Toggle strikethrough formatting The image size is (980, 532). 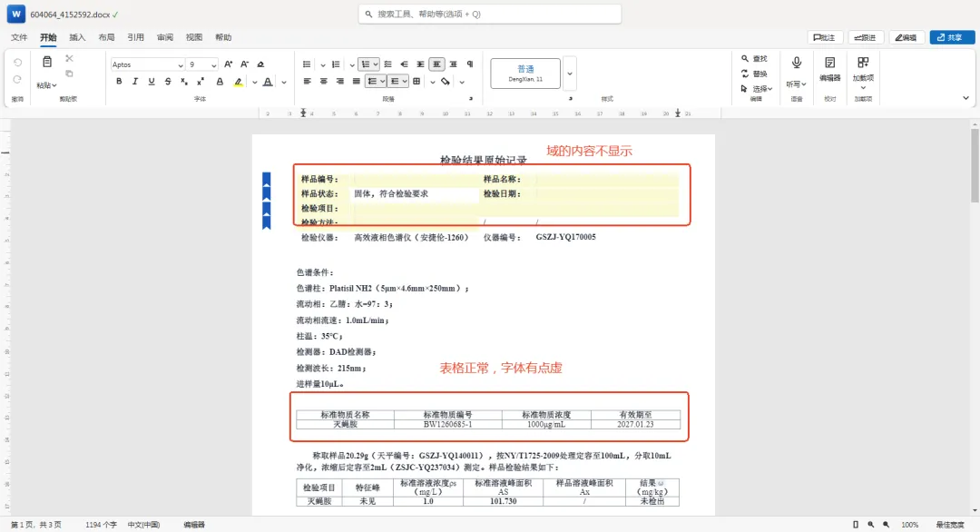point(168,82)
